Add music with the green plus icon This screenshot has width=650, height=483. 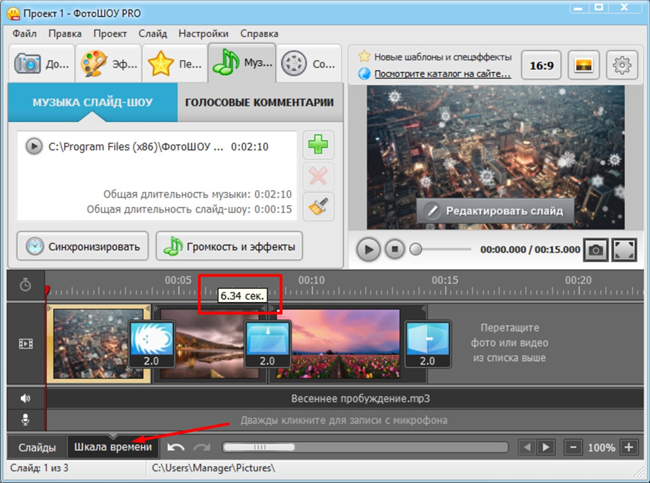point(318,145)
